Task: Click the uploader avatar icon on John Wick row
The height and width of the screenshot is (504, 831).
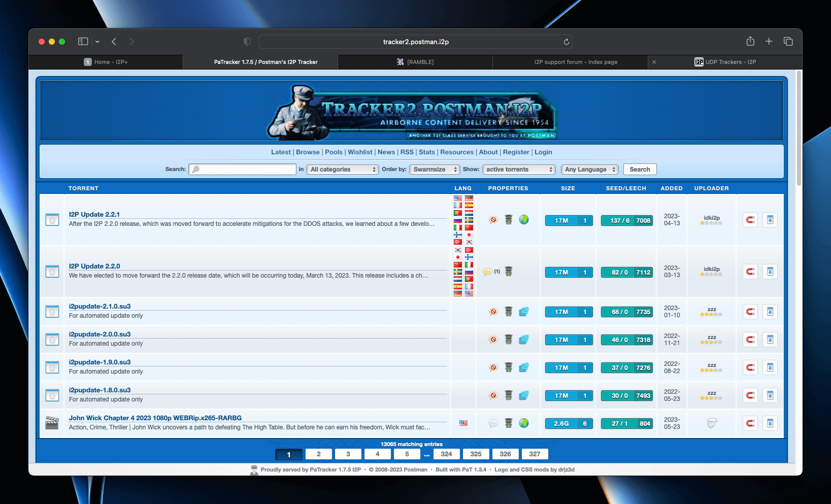Action: 712,423
